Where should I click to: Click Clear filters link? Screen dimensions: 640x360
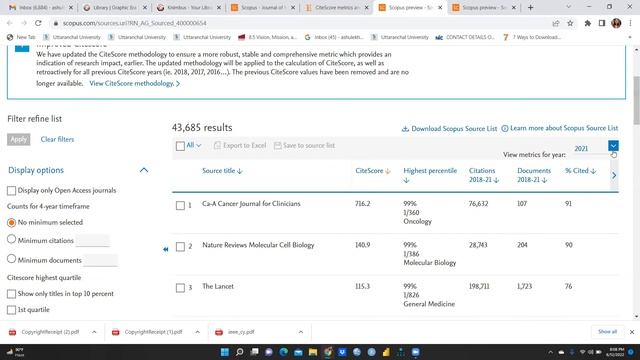(x=58, y=140)
